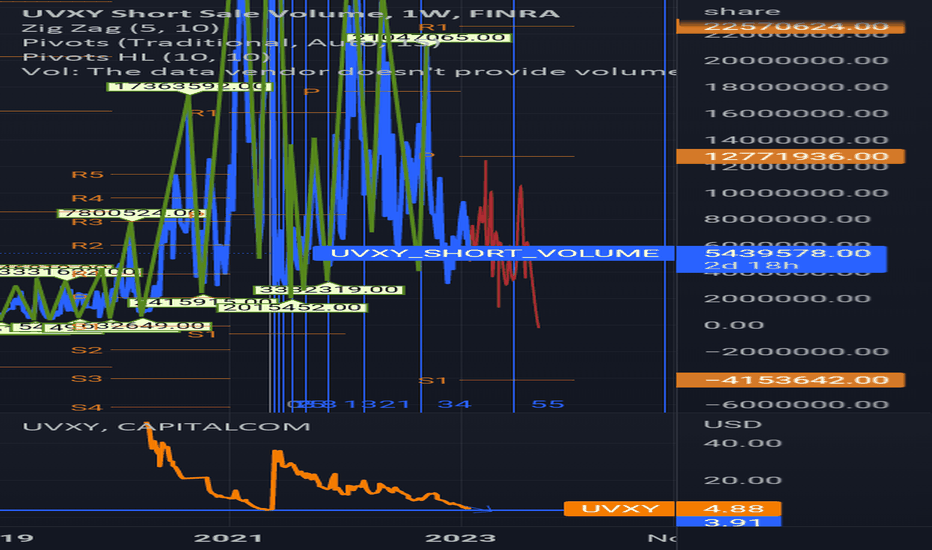Click the blue 3.91 price label

click(x=731, y=522)
